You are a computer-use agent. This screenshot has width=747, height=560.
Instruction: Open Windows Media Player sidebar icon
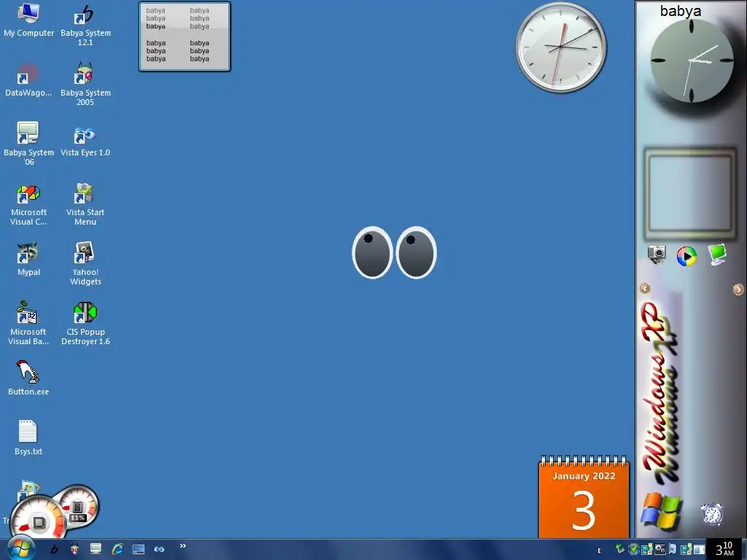tap(686, 256)
